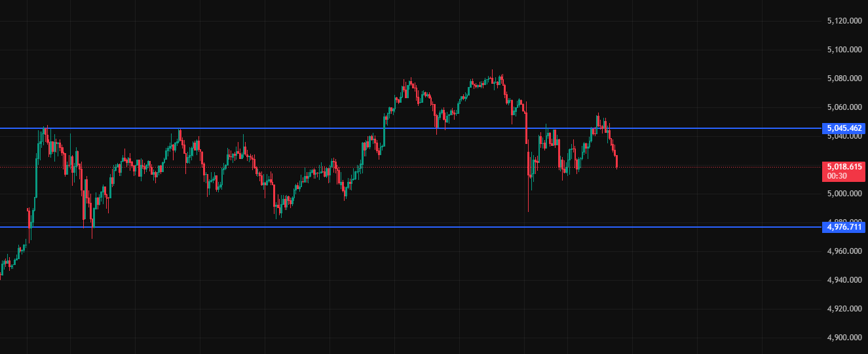
Task: Click the red 5,018.615 current price label
Action: tap(844, 167)
